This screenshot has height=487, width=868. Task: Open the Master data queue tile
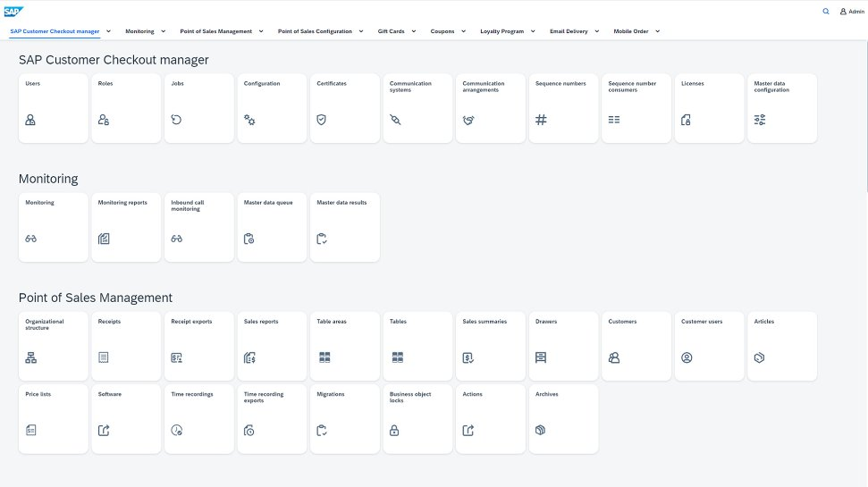click(x=272, y=227)
